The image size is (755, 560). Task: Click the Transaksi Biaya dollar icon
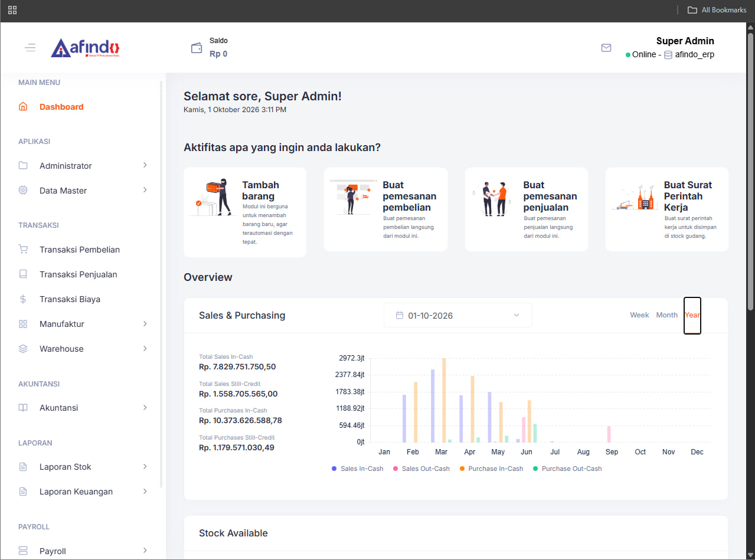point(23,299)
